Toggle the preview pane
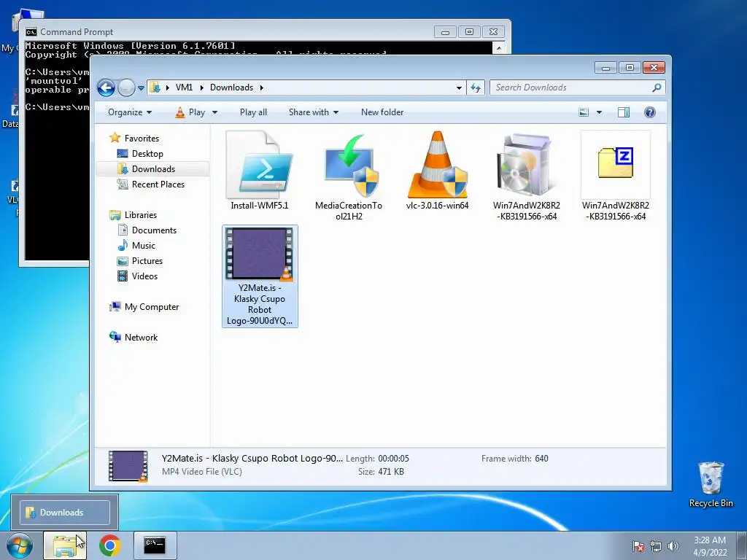The height and width of the screenshot is (560, 747). point(624,112)
